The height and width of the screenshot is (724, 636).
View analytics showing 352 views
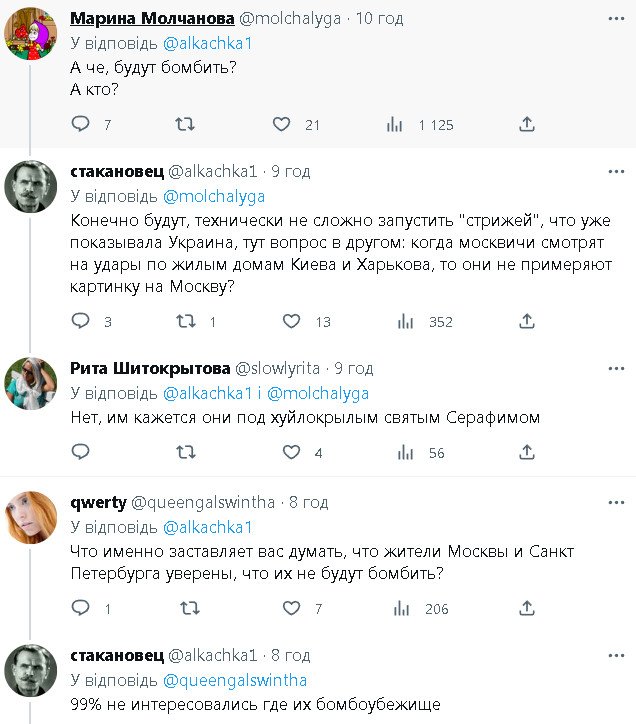406,321
